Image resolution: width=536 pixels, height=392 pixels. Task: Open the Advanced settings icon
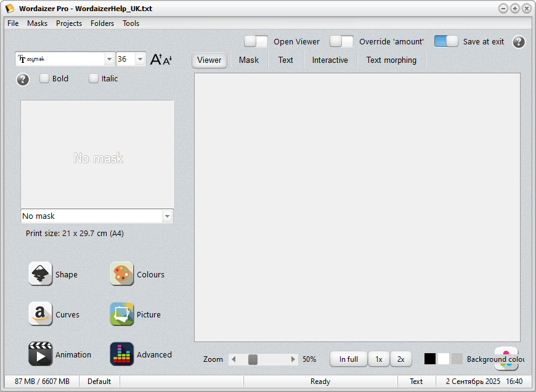point(122,354)
